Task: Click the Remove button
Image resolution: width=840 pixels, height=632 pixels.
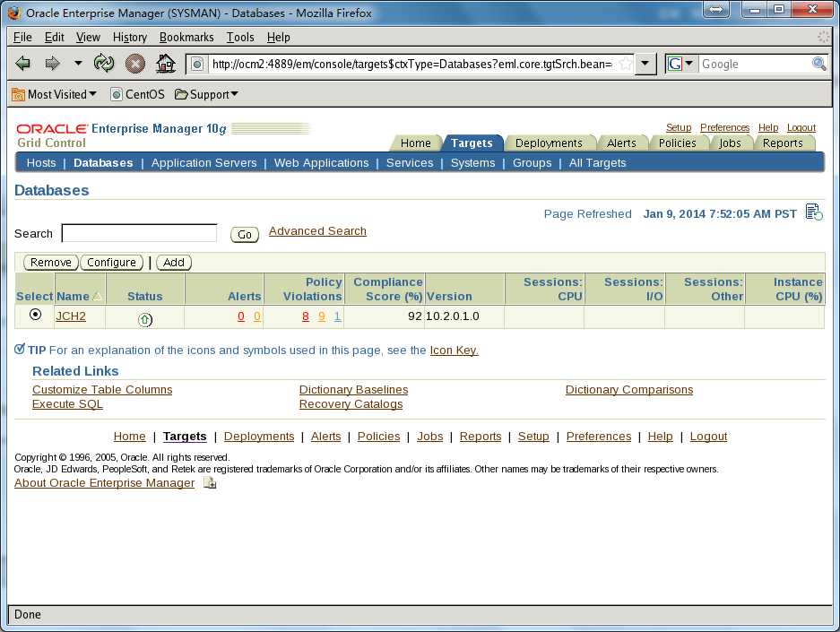Action: tap(51, 263)
